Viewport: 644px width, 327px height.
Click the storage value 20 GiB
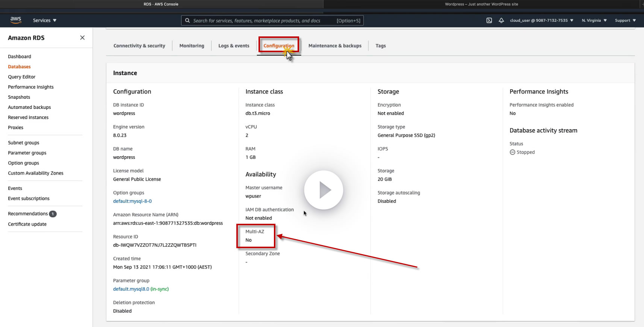385,179
